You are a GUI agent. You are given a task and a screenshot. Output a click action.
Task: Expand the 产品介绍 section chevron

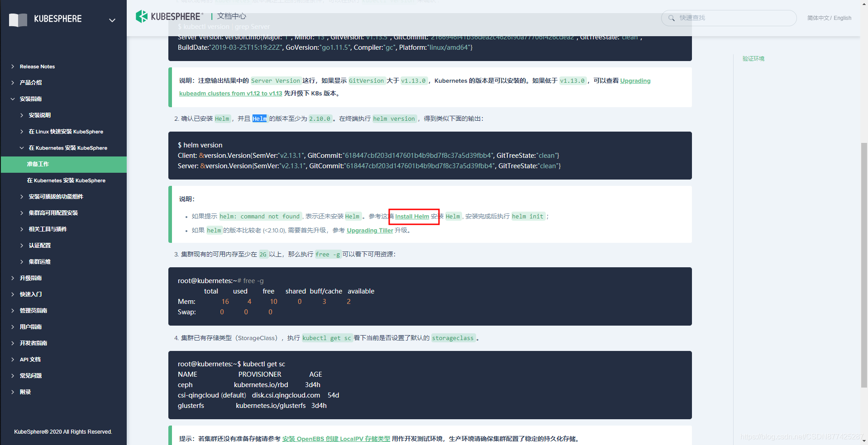click(x=13, y=83)
